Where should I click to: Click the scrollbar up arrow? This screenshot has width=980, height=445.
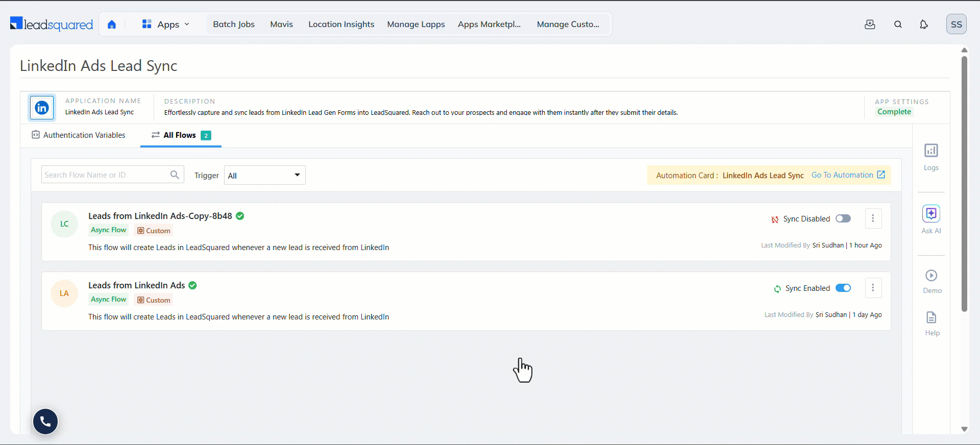pyautogui.click(x=964, y=50)
